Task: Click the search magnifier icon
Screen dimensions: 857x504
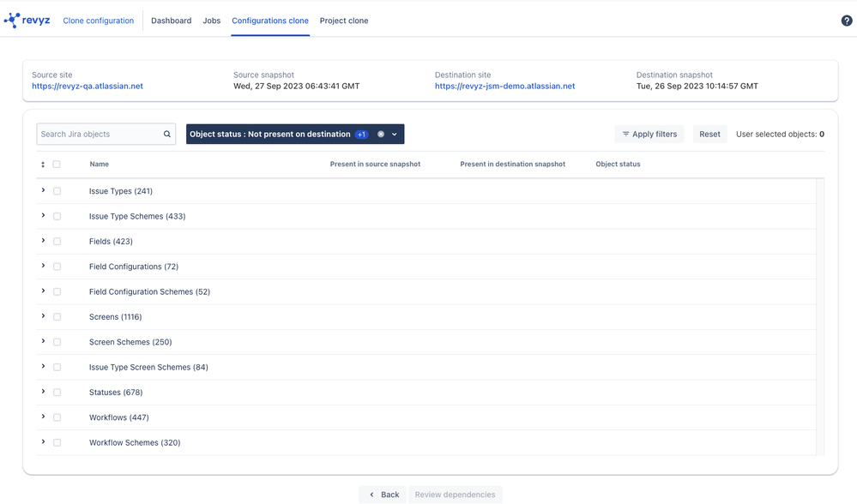Action: point(167,134)
